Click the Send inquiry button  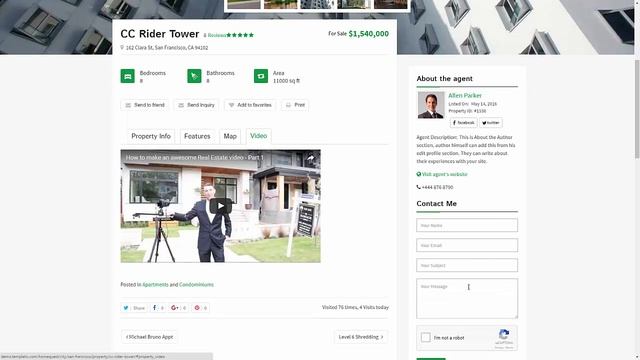196,105
